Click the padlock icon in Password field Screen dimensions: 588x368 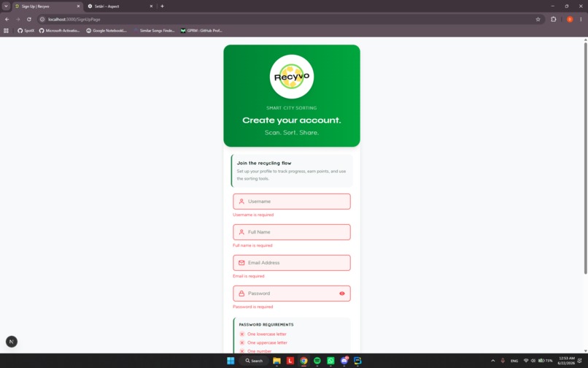pyautogui.click(x=241, y=294)
